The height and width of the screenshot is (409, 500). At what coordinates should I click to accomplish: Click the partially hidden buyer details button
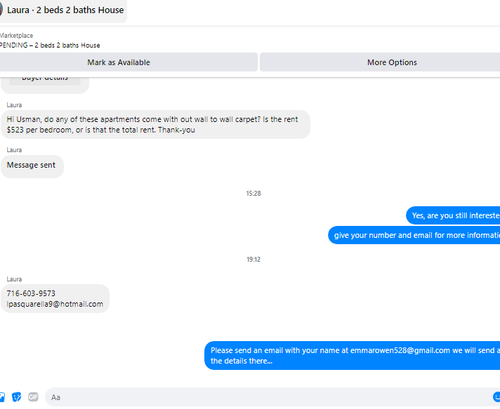pos(45,80)
